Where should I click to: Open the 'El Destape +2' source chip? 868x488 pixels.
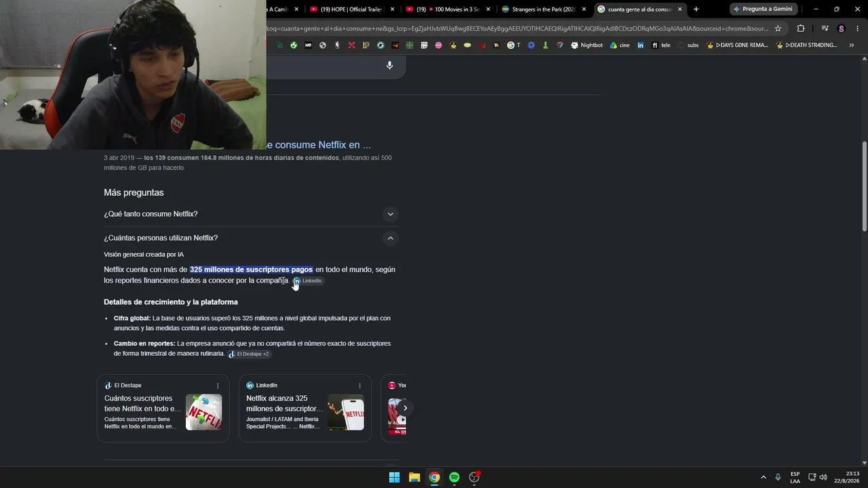coord(248,354)
